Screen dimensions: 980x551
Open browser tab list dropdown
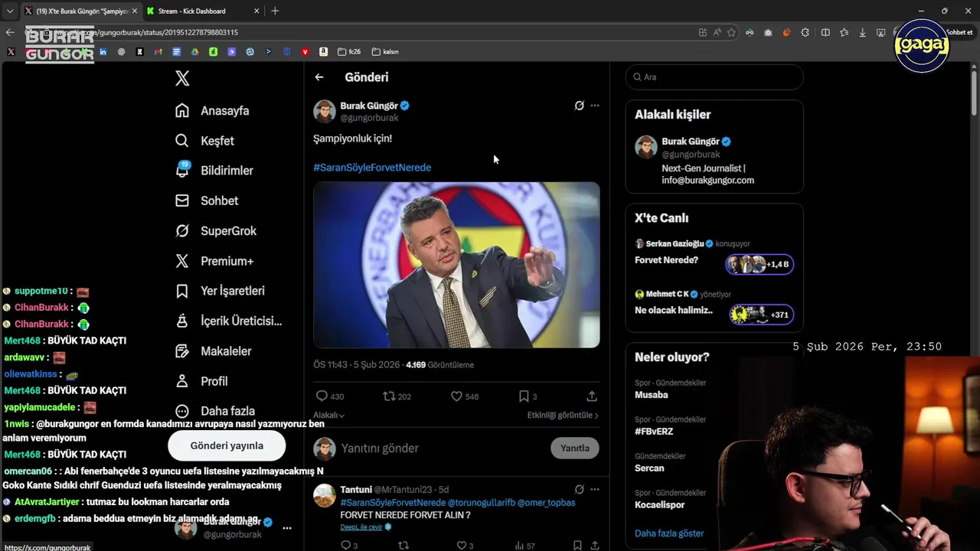tap(9, 11)
